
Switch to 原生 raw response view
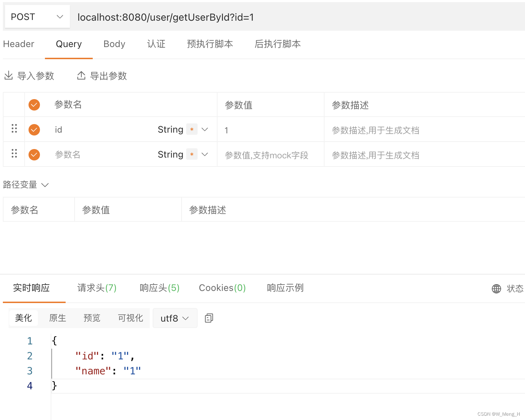pos(58,318)
